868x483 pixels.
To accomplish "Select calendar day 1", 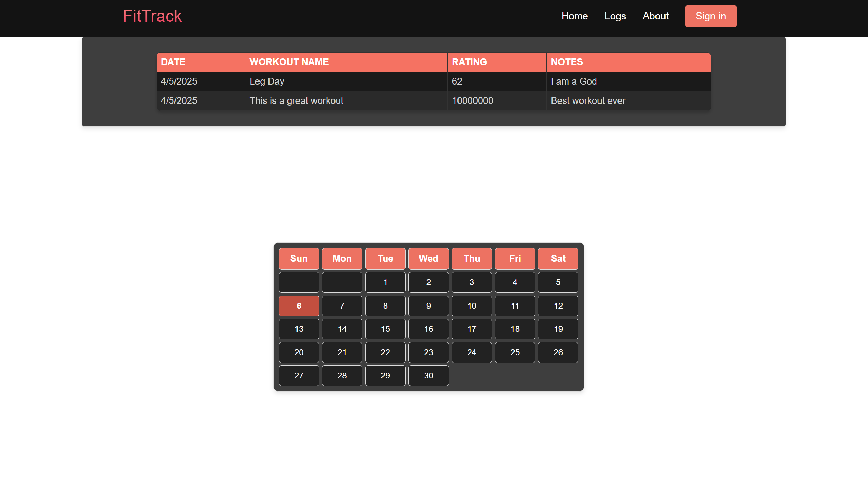I will click(385, 282).
